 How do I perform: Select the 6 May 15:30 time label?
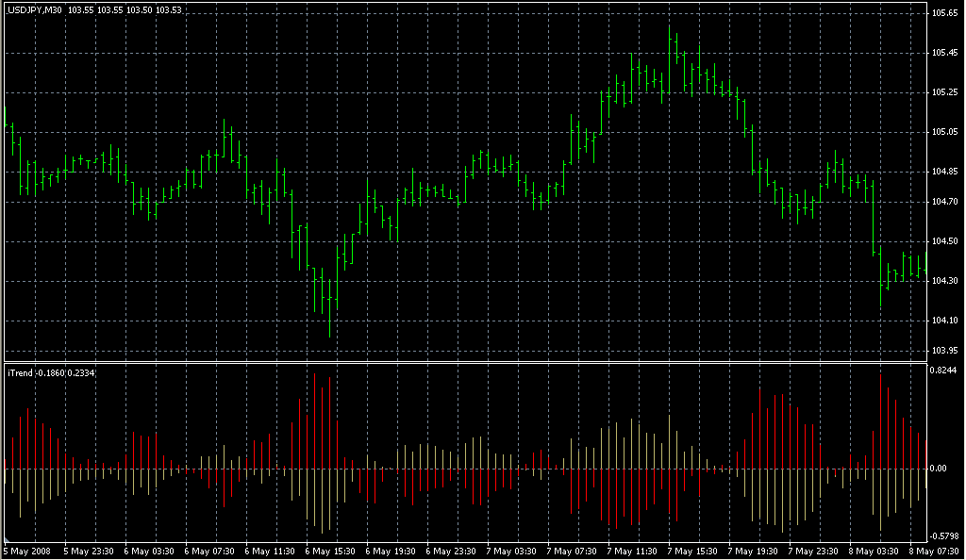(330, 552)
